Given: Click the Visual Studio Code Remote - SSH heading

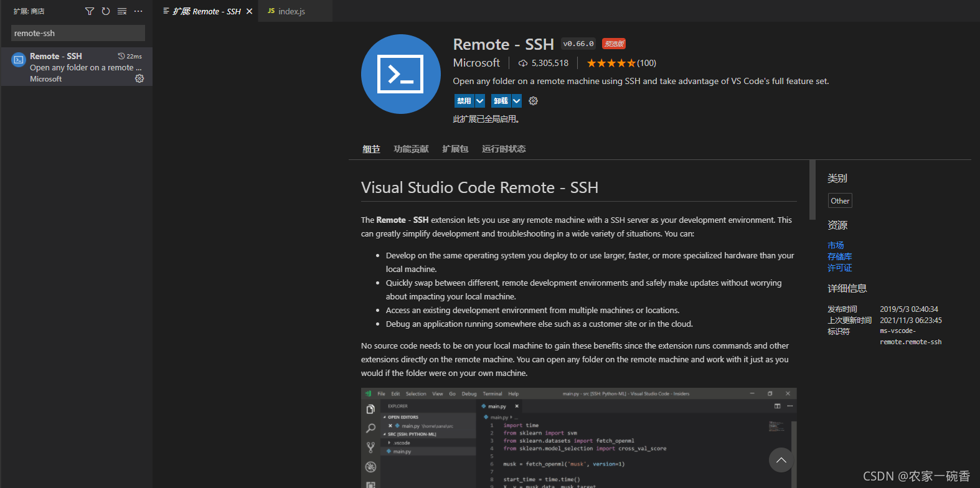Looking at the screenshot, I should click(479, 187).
